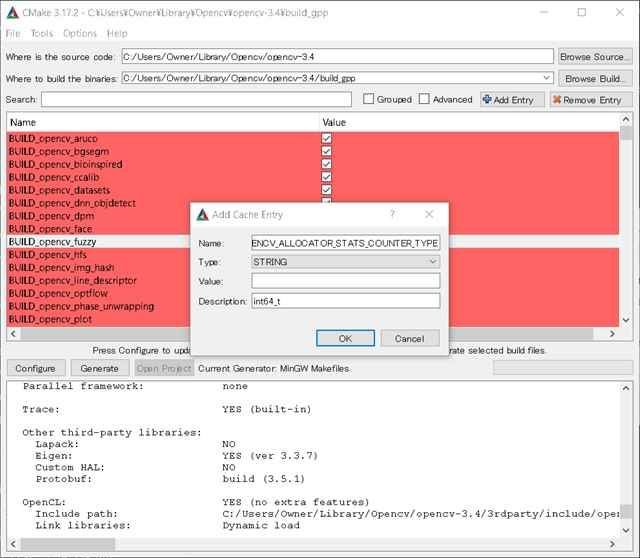Screen dimensions: 640x558
Task: Open the Type STRING dropdown
Action: (345, 262)
